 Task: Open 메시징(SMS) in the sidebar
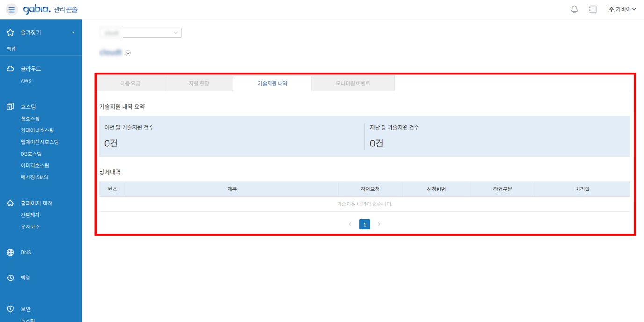[x=34, y=177]
